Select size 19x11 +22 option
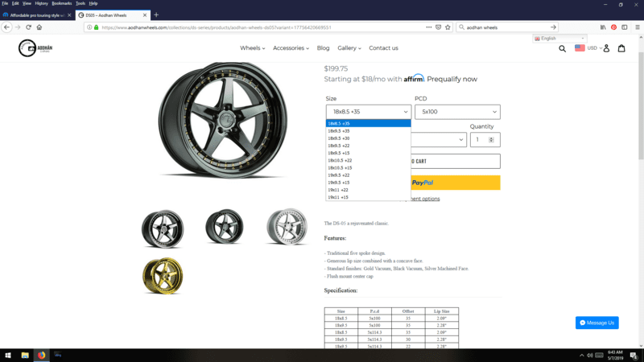 click(x=368, y=190)
